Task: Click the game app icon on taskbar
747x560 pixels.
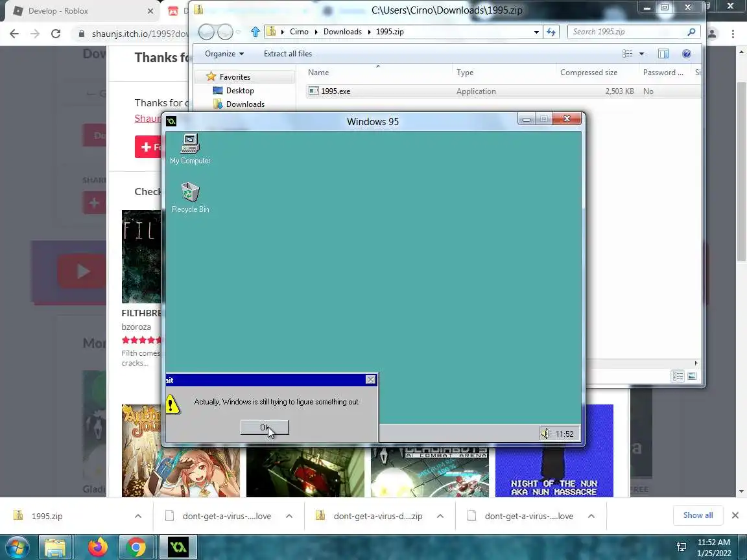Action: (x=178, y=547)
